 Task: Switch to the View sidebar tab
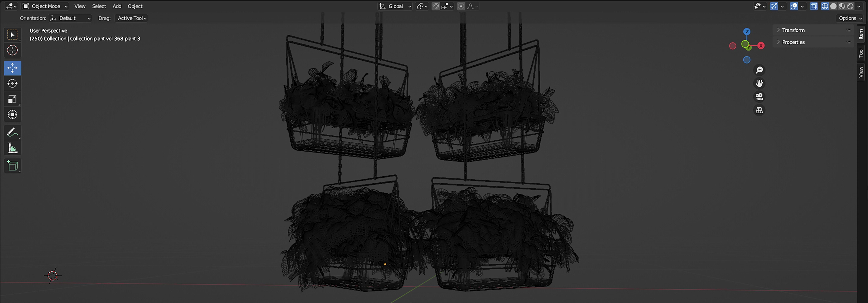(861, 72)
